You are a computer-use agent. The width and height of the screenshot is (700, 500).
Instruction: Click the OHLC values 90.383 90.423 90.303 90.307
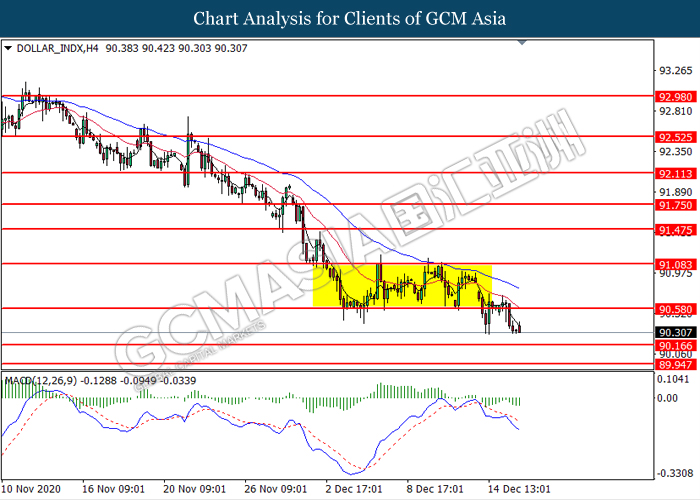coord(176,48)
